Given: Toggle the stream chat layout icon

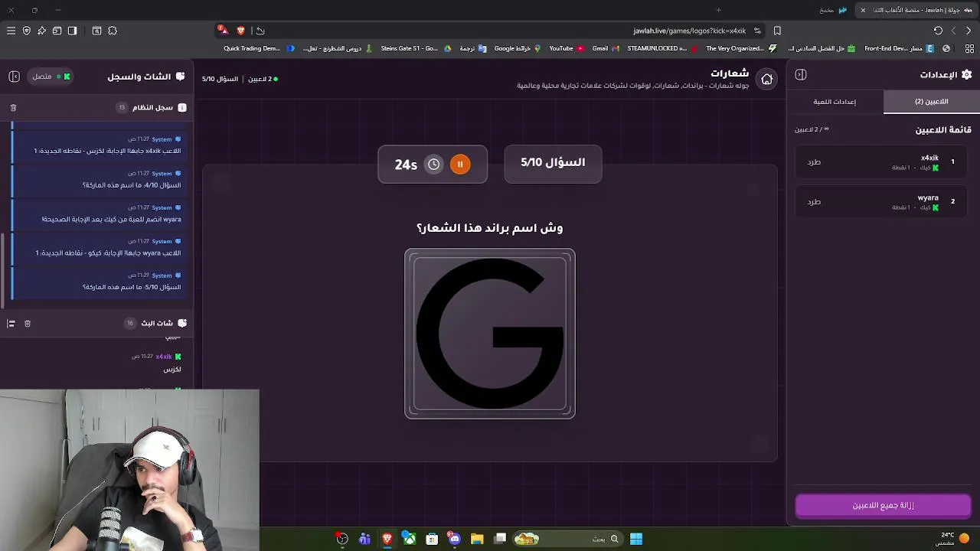Looking at the screenshot, I should (11, 324).
